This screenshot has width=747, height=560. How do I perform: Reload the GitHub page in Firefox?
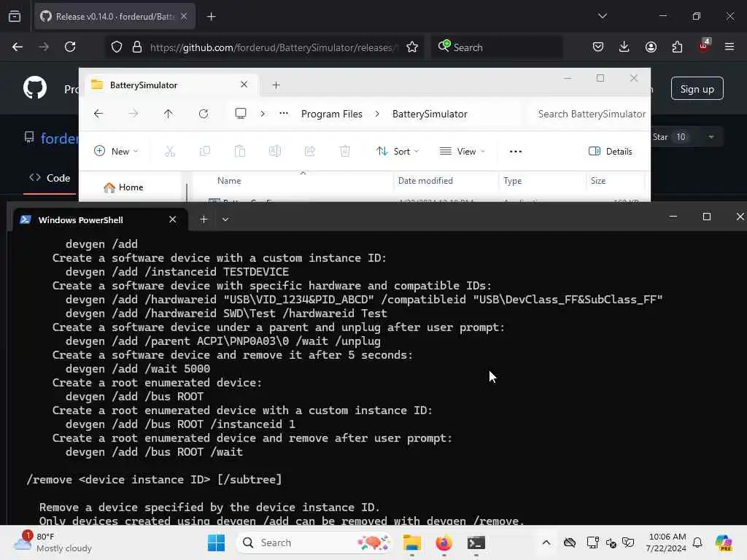point(70,47)
